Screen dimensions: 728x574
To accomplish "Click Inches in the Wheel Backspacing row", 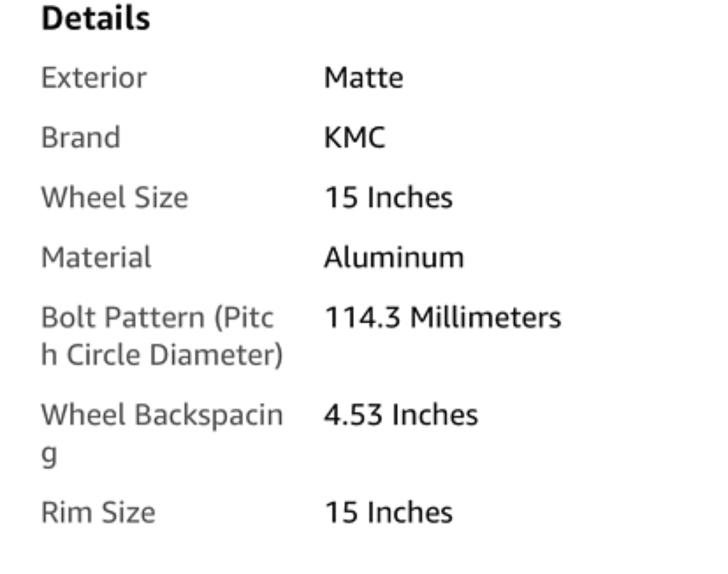I will coord(435,415).
